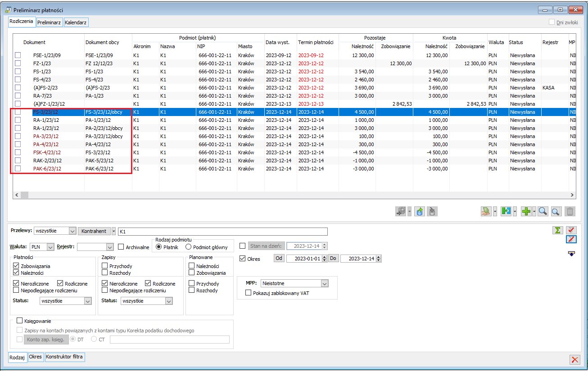Select the Podmiot główny radio button
This screenshot has height=371, width=588.
[x=189, y=247]
